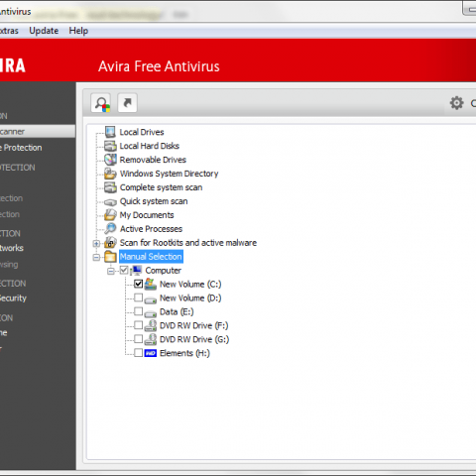Check DVD RW Drive (F:) checkbox
Viewport: 476px width, 476px height.
click(138, 325)
